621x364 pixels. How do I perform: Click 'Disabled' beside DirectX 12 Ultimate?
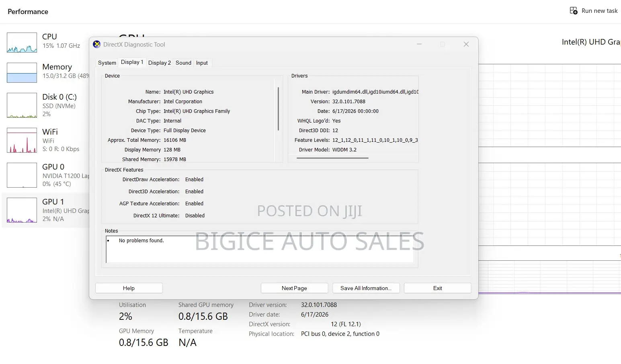195,215
